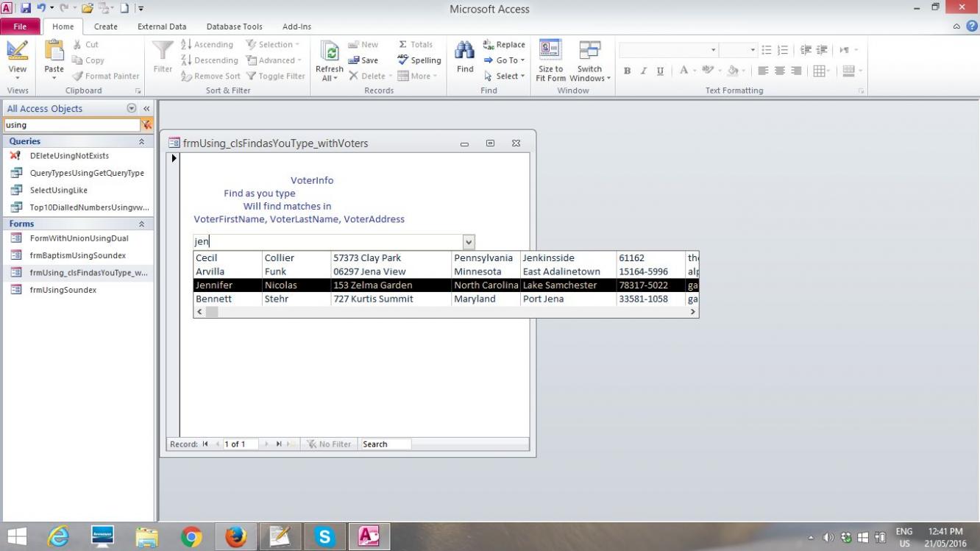Launch Google Chrome from taskbar
Screen dimensions: 980x551
point(191,536)
